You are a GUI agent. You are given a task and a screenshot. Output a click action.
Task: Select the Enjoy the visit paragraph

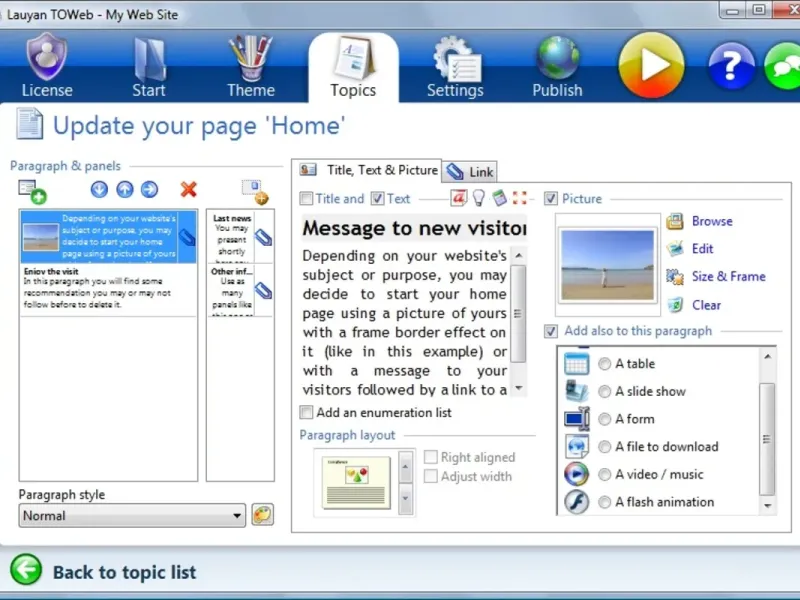tap(108, 289)
